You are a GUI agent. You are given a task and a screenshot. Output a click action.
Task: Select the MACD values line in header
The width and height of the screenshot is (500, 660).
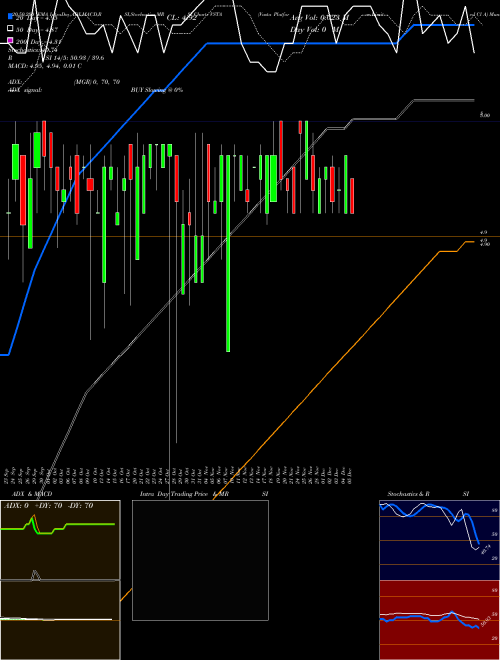click(x=45, y=66)
